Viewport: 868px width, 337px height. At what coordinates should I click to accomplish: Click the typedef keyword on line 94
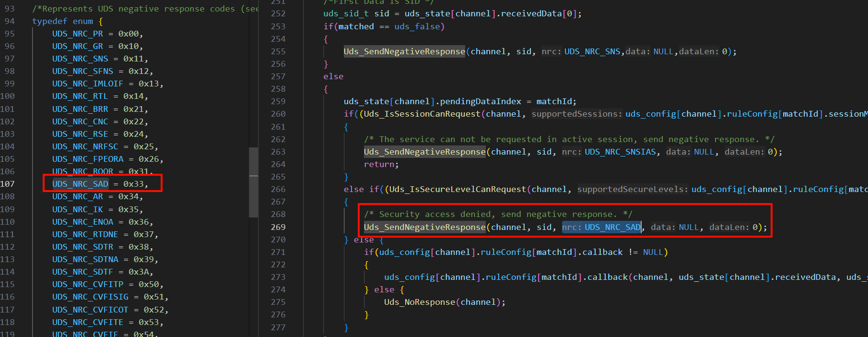49,21
